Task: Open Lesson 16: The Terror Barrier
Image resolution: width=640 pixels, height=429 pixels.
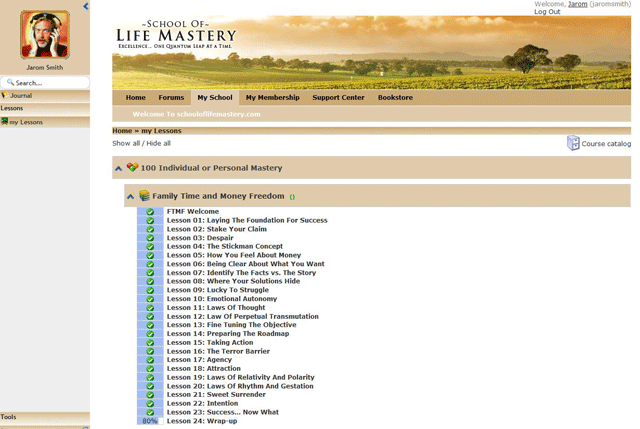Action: [217, 351]
